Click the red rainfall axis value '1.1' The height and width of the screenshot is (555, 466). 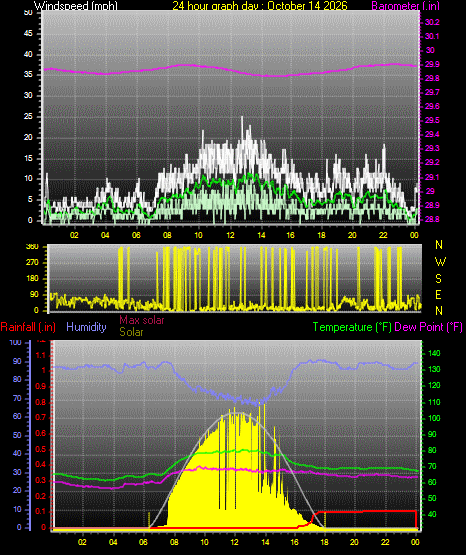pos(41,355)
